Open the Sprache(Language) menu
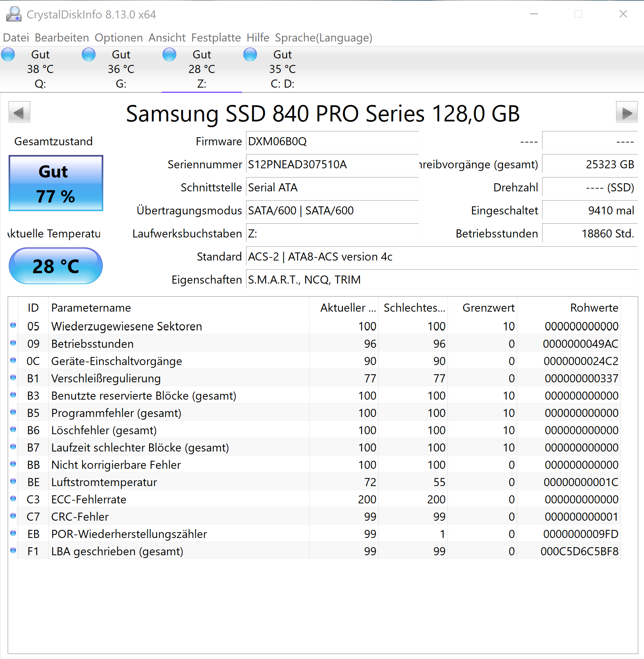644x659 pixels. tap(324, 38)
